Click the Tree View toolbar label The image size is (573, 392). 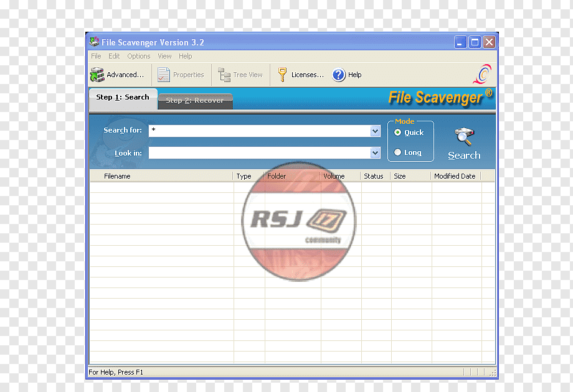(248, 75)
